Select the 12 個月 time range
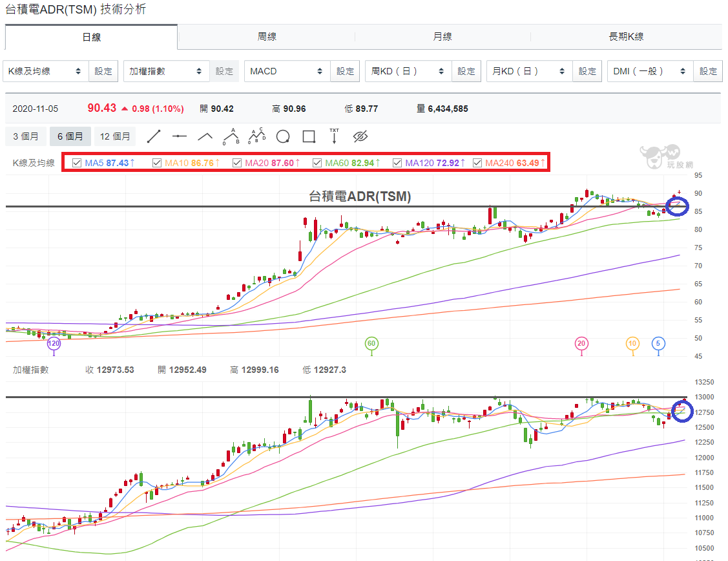 pyautogui.click(x=115, y=136)
